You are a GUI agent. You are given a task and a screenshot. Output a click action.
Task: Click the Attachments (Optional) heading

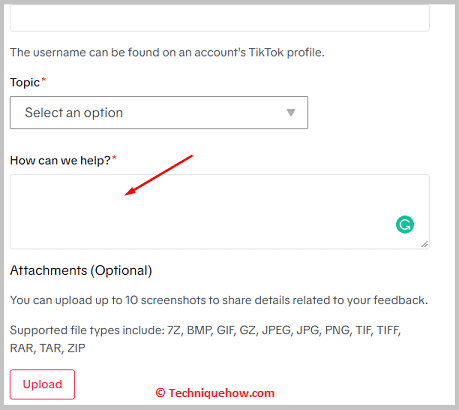tap(81, 270)
